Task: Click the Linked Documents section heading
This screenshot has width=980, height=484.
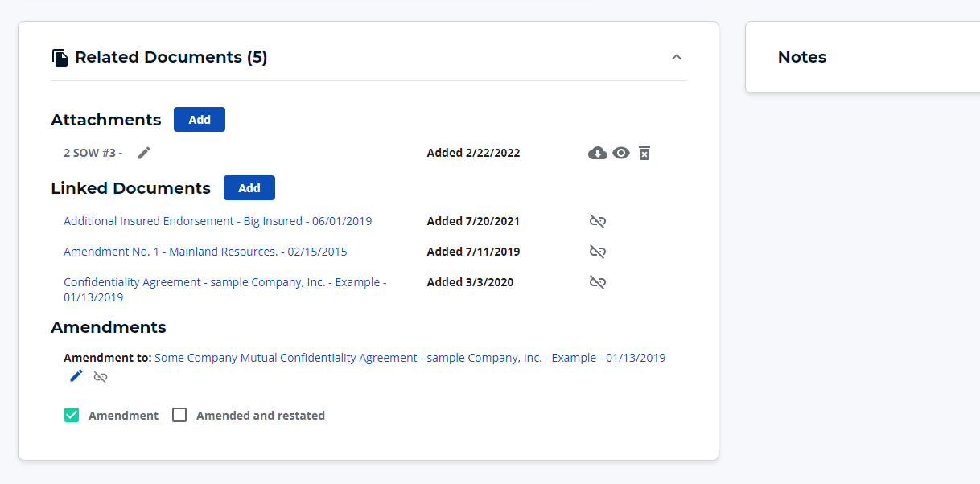Action: (130, 188)
